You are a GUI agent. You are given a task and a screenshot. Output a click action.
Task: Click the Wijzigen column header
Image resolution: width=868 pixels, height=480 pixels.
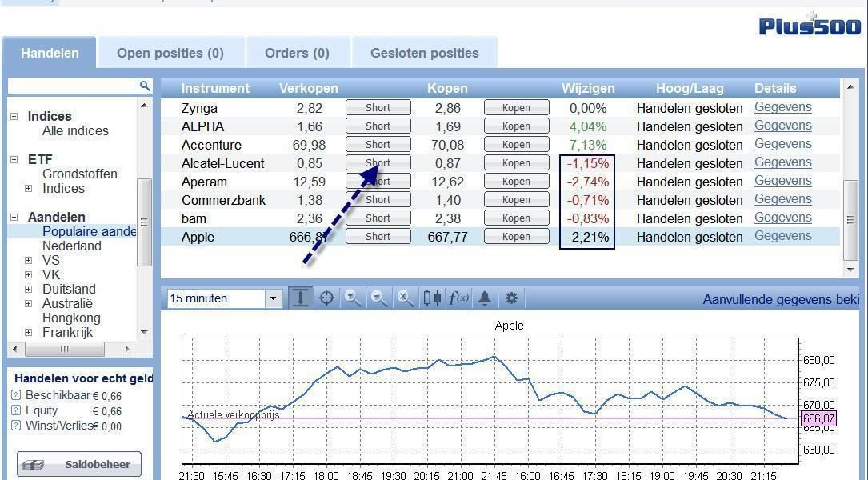click(x=588, y=89)
